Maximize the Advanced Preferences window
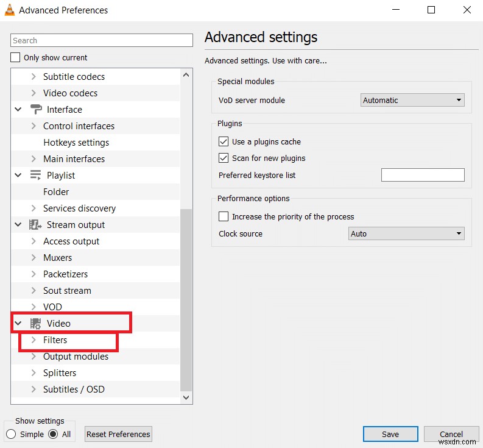Image resolution: width=483 pixels, height=448 pixels. click(x=431, y=10)
